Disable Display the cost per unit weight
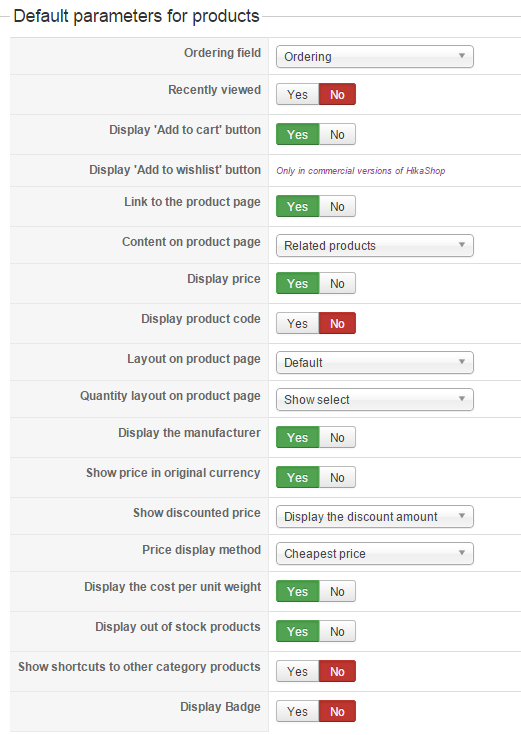The height and width of the screenshot is (735, 521). click(x=337, y=592)
